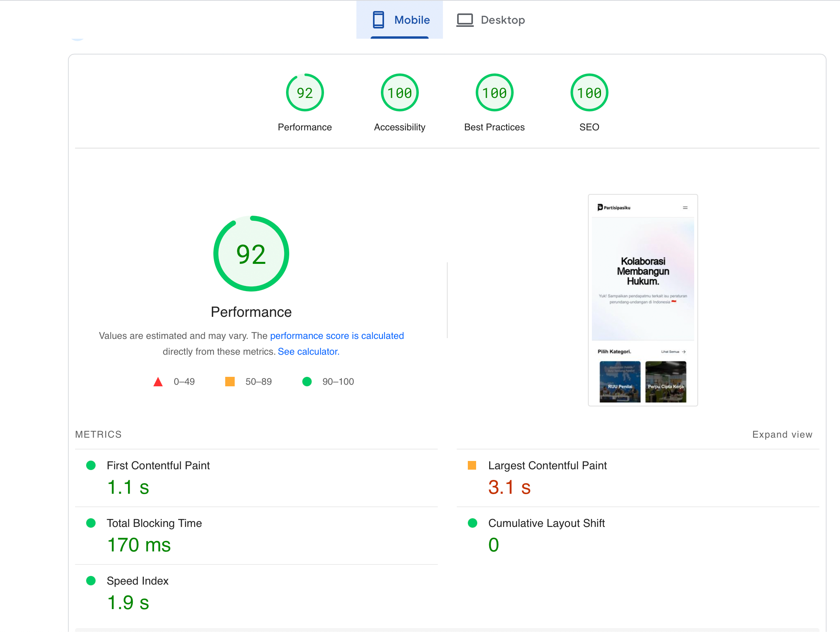The width and height of the screenshot is (840, 632).
Task: Click the green circle 90–100 legend icon
Action: [307, 382]
